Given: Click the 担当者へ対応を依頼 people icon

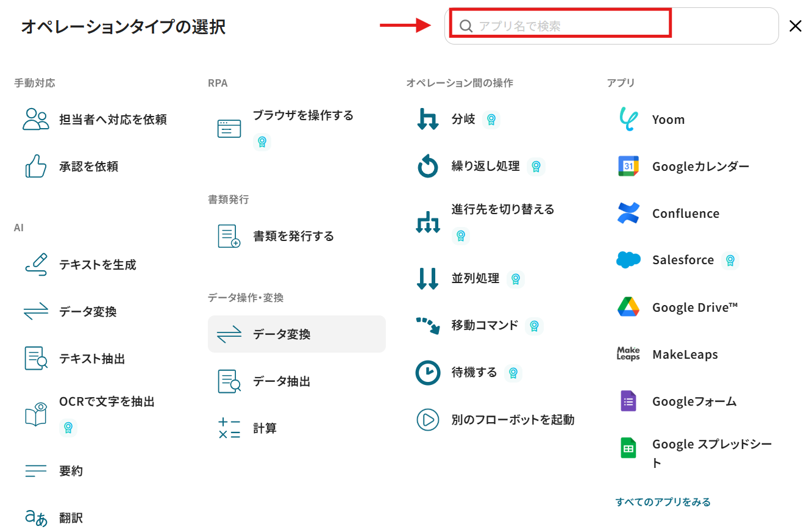Looking at the screenshot, I should pos(36,119).
